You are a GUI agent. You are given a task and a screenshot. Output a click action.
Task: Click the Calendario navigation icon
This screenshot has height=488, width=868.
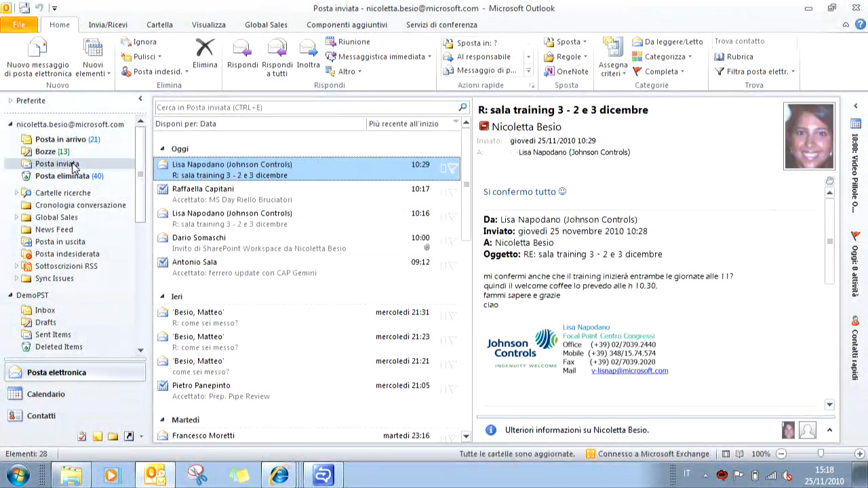(x=14, y=394)
